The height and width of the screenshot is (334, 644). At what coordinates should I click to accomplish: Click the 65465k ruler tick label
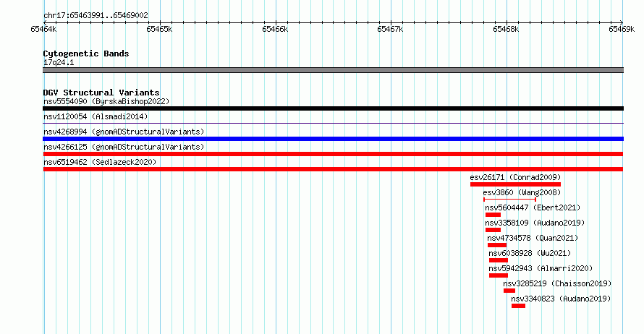click(159, 29)
